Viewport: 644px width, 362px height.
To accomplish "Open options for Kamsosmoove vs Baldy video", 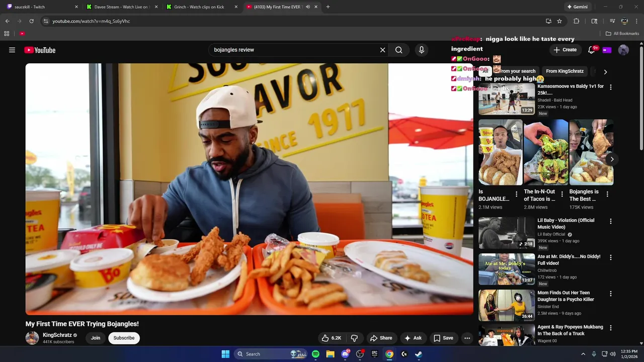I will (x=611, y=87).
